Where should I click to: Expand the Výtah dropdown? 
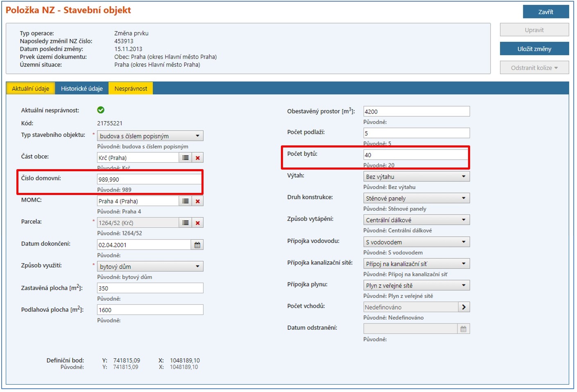click(416, 177)
